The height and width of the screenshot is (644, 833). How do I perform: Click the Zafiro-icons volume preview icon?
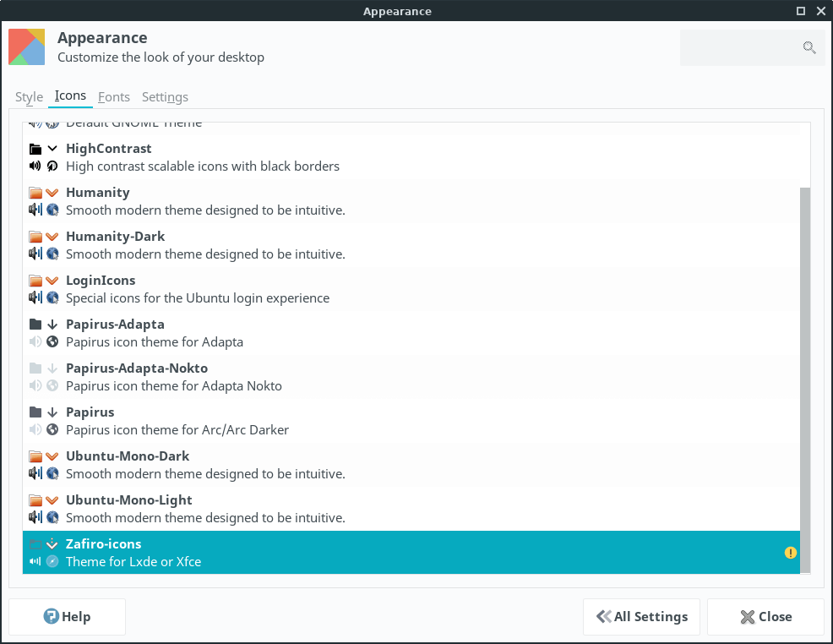point(35,561)
